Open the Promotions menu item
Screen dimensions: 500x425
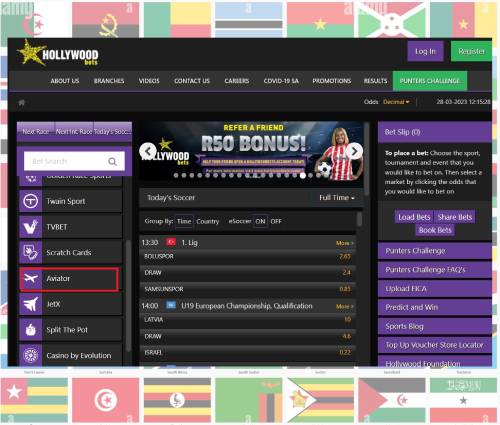pos(332,81)
